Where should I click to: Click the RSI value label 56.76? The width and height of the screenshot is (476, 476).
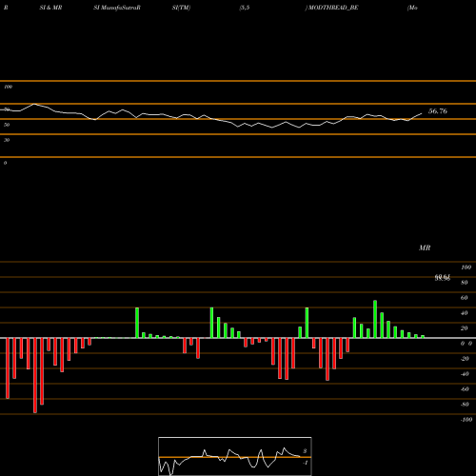point(438,111)
